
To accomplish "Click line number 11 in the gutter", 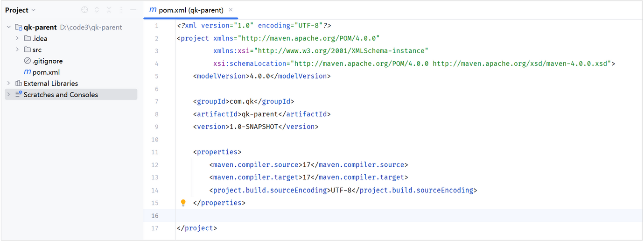I will [x=155, y=152].
